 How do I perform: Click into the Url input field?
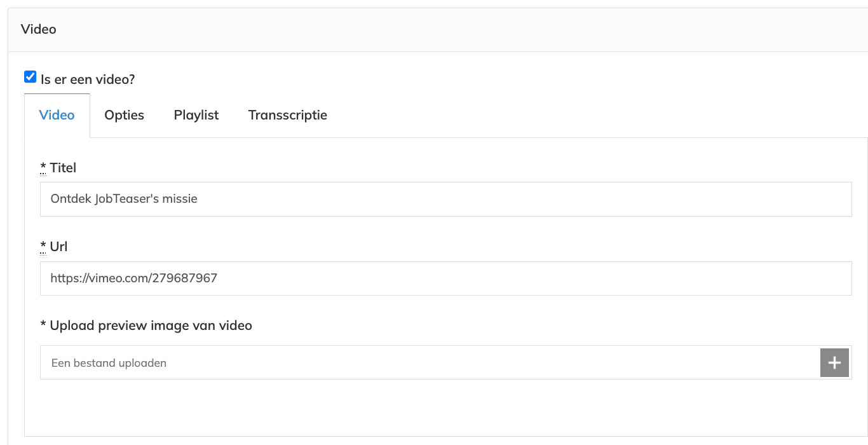(445, 278)
